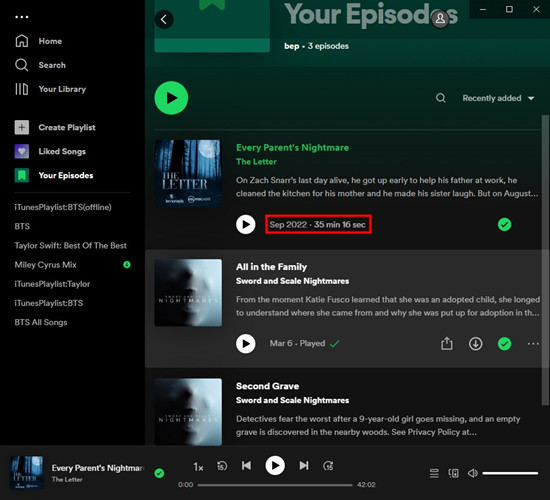Click download indicator beside Miley Cyrus Mix
The width and height of the screenshot is (550, 500).
tap(127, 265)
